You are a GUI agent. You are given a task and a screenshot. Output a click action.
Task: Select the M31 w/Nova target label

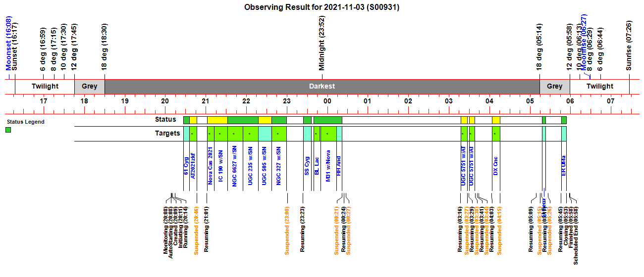coord(328,167)
